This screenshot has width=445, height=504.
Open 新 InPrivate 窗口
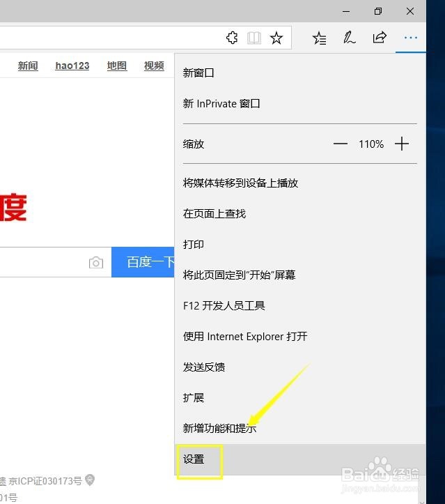coord(300,103)
